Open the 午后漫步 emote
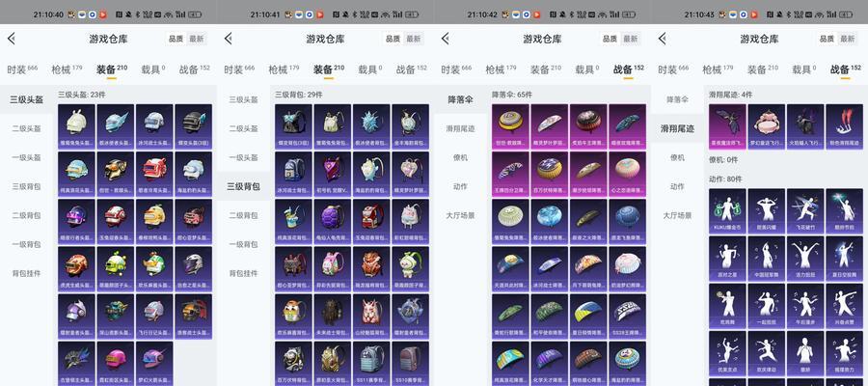 805,306
